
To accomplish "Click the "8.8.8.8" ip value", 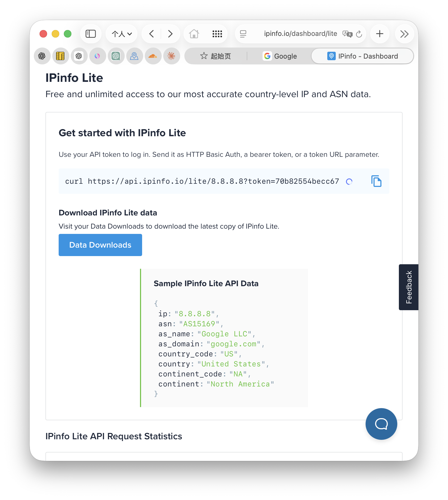I will pyautogui.click(x=195, y=314).
